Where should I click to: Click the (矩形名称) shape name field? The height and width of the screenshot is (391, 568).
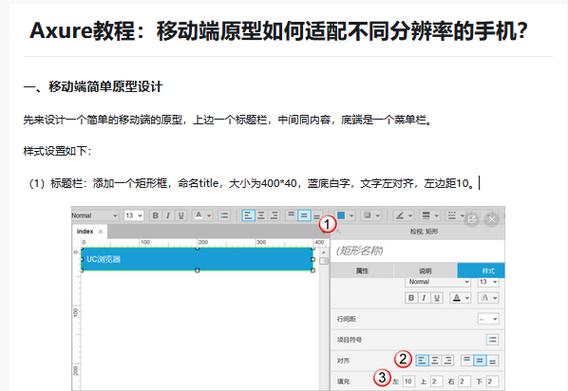(418, 251)
